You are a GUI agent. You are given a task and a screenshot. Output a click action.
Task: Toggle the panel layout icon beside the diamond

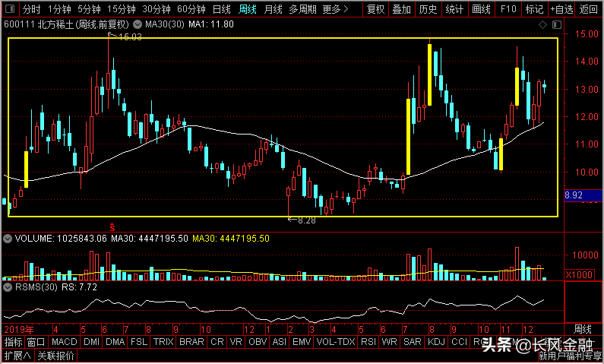[x=557, y=25]
